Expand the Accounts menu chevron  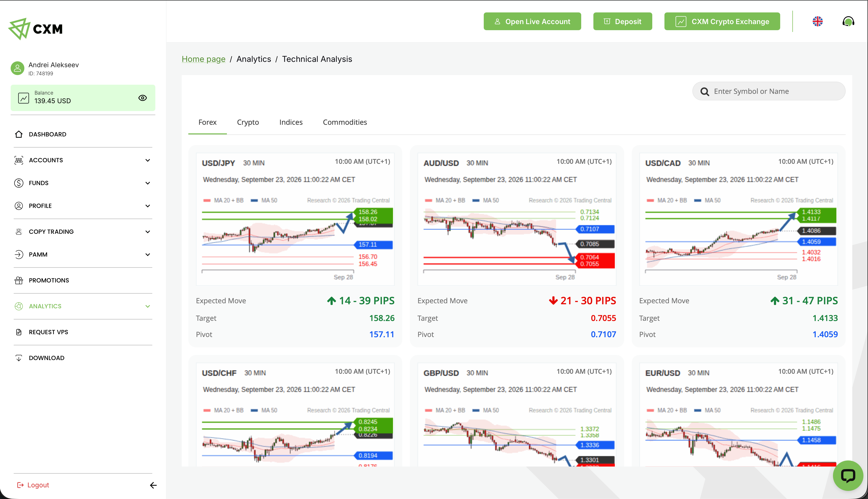pyautogui.click(x=148, y=161)
